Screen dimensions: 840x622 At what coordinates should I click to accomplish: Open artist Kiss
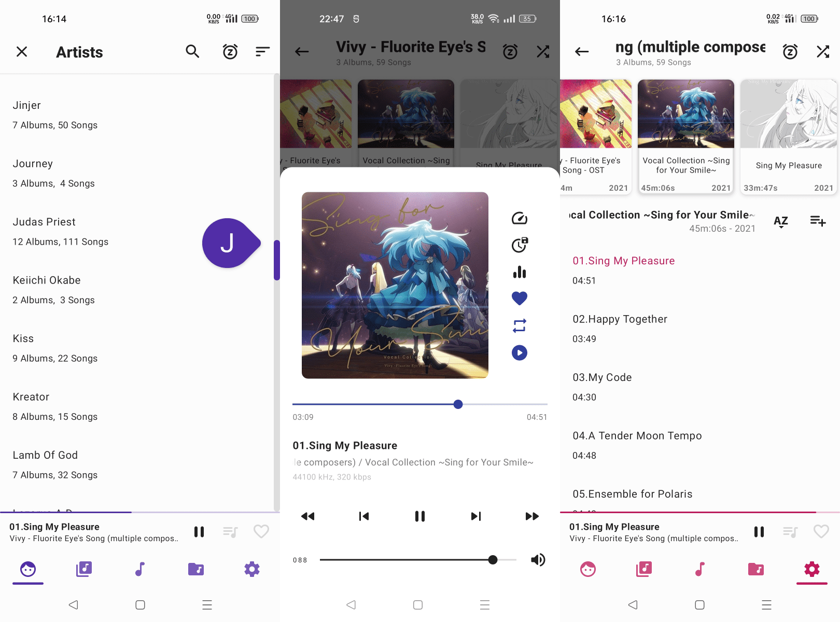(x=137, y=348)
